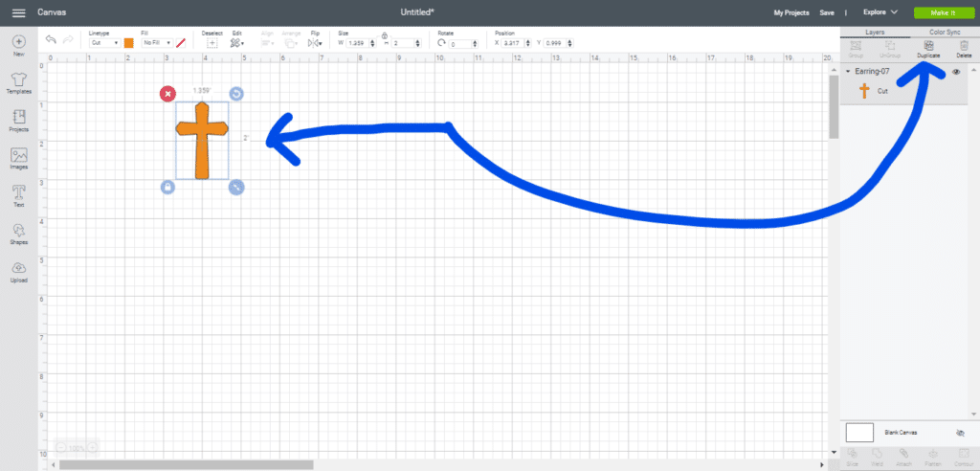Image resolution: width=980 pixels, height=471 pixels.
Task: Delete the selected layer with trash icon
Action: pyautogui.click(x=964, y=48)
